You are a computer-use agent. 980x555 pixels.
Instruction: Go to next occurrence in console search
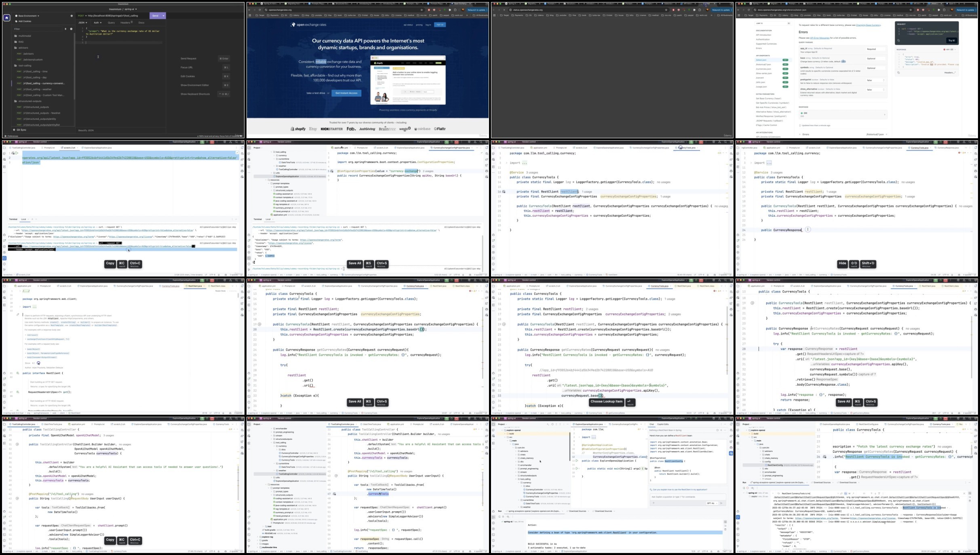point(875,494)
